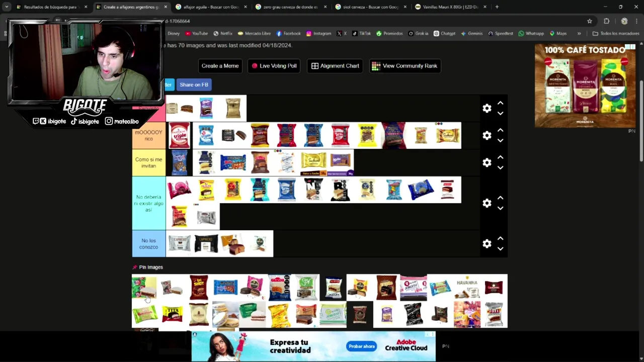Move Como si me invitan row down
The width and height of the screenshot is (644, 362).
500,168
